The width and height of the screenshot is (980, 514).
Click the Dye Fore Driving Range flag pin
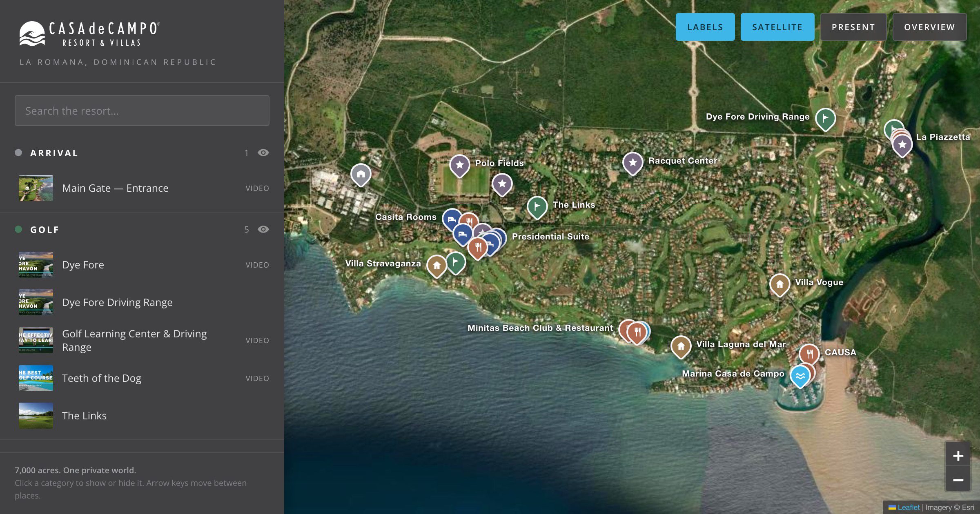click(826, 119)
